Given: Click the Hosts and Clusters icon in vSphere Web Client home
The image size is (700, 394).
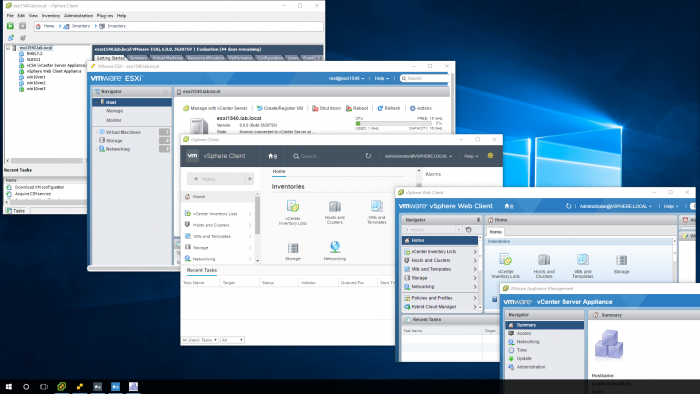Looking at the screenshot, I should click(x=544, y=260).
